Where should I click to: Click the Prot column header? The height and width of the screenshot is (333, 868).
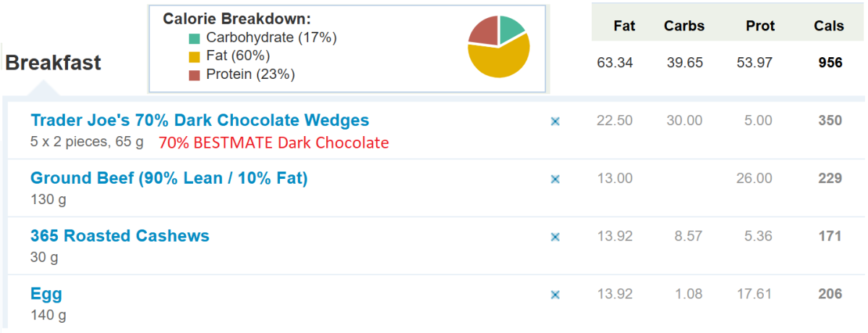click(760, 26)
